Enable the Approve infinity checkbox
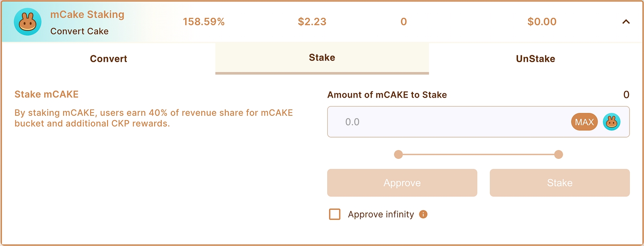Image resolution: width=644 pixels, height=246 pixels. coord(335,214)
